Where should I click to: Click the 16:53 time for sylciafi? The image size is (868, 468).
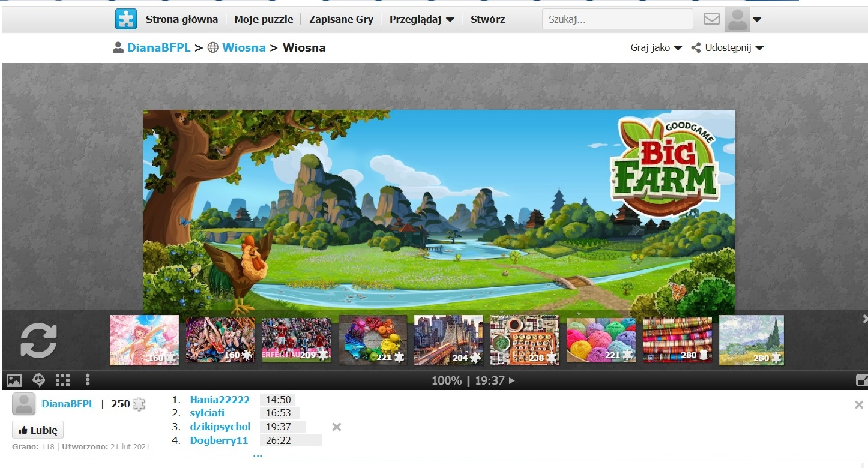[279, 413]
